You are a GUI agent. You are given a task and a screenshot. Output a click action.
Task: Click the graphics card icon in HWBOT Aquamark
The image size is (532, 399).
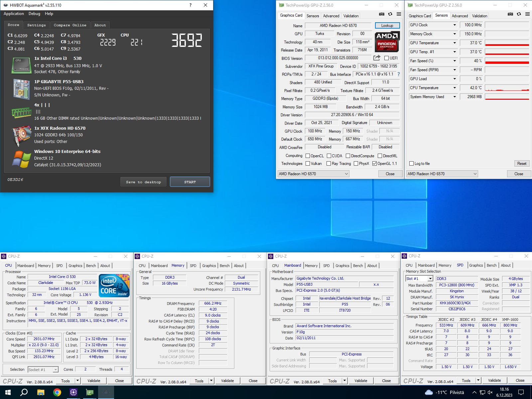(x=22, y=136)
